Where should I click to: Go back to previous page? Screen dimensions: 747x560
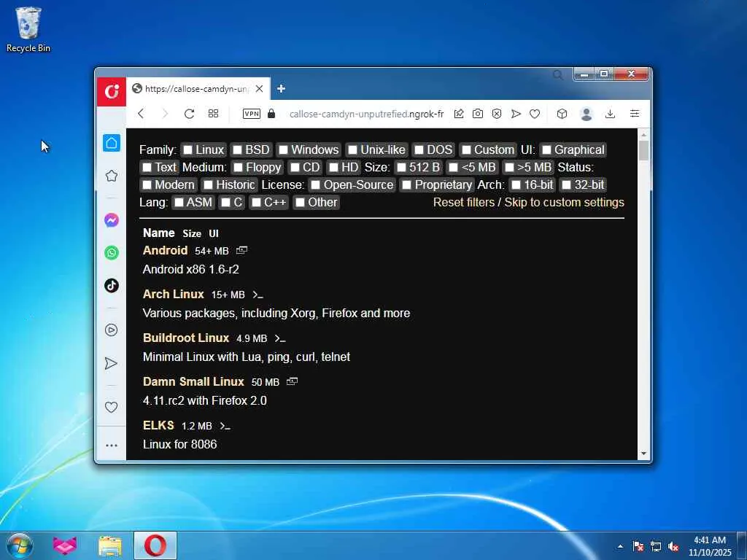[x=141, y=114]
